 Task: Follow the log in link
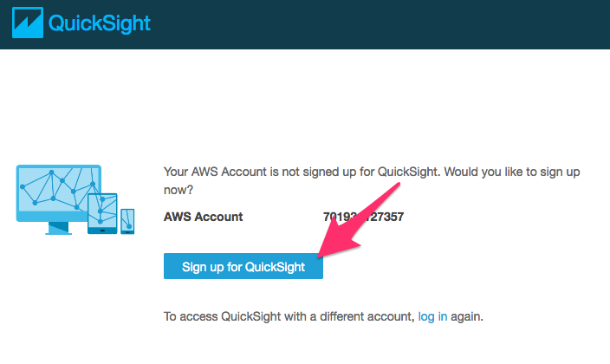[x=432, y=317]
